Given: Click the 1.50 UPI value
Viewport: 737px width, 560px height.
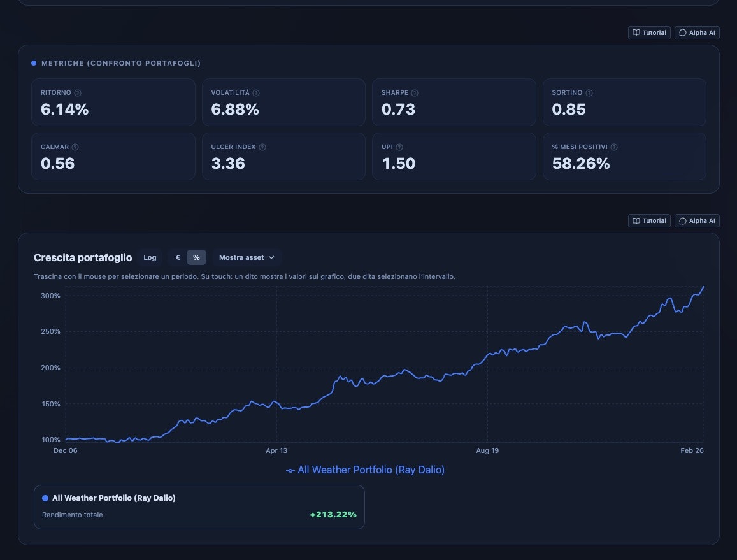Looking at the screenshot, I should coord(399,164).
